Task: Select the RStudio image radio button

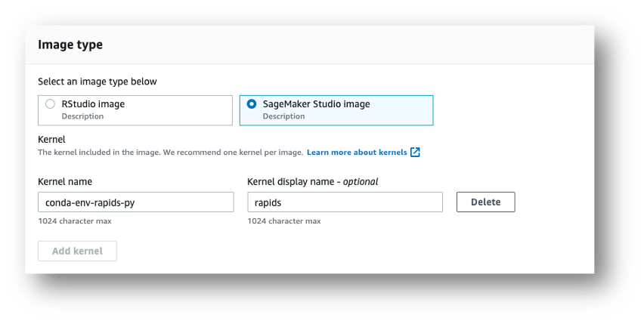Action: click(x=50, y=104)
